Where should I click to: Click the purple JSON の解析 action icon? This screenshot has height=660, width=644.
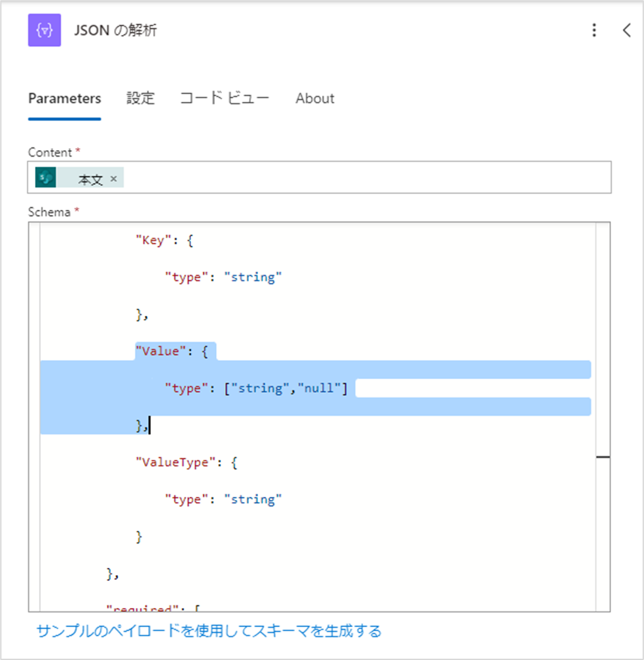click(45, 30)
